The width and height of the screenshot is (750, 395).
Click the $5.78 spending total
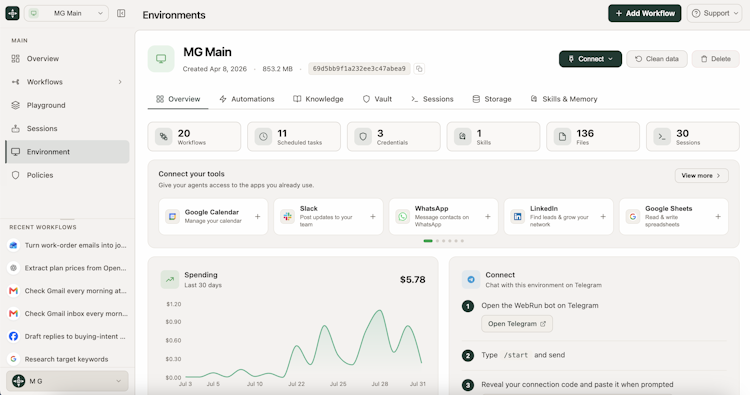click(x=412, y=280)
